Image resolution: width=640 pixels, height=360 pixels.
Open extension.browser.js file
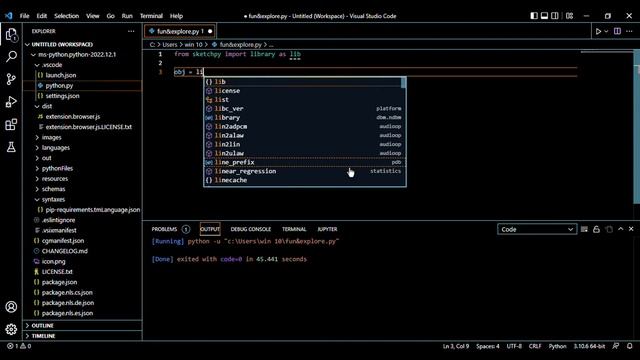coord(83,117)
